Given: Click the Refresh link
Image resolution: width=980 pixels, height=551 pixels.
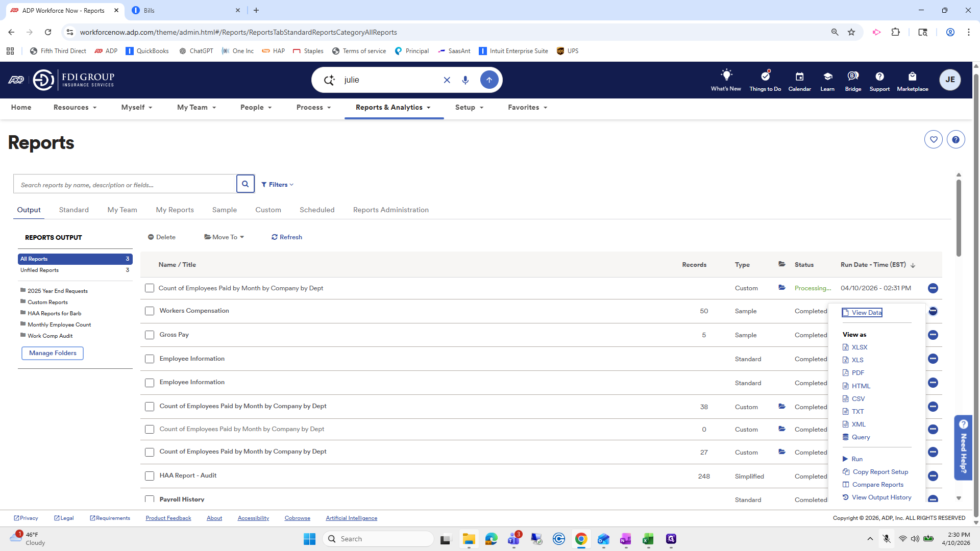Looking at the screenshot, I should (x=286, y=237).
